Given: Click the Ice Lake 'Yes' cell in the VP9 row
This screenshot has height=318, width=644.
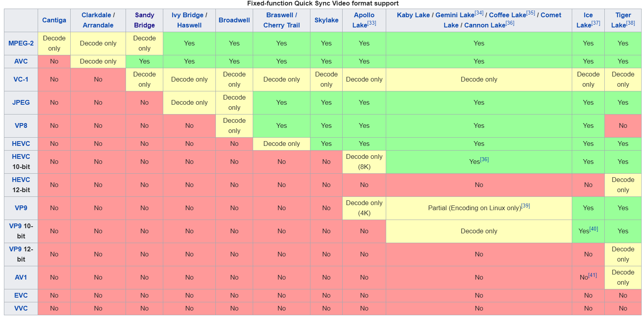Looking at the screenshot, I should pyautogui.click(x=588, y=208).
